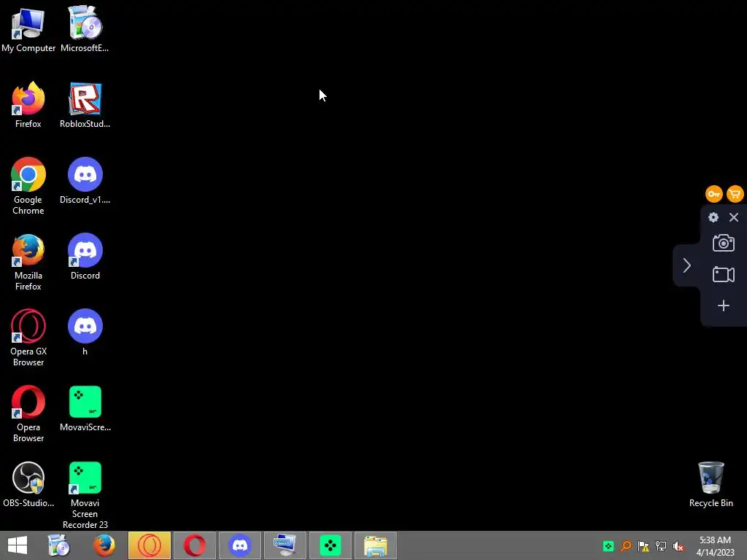Open the MicrosoftE... installer icon
Screen dimensions: 747x560
click(x=85, y=28)
